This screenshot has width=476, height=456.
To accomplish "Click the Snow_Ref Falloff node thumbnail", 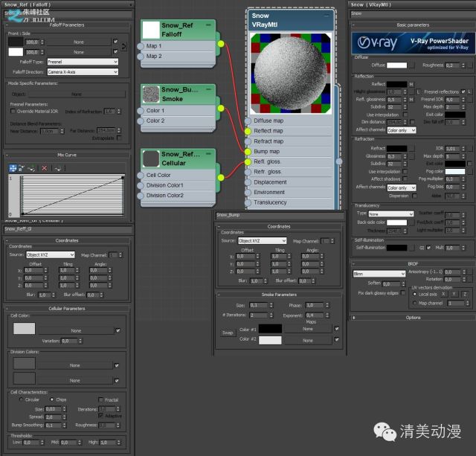I will 151,30.
